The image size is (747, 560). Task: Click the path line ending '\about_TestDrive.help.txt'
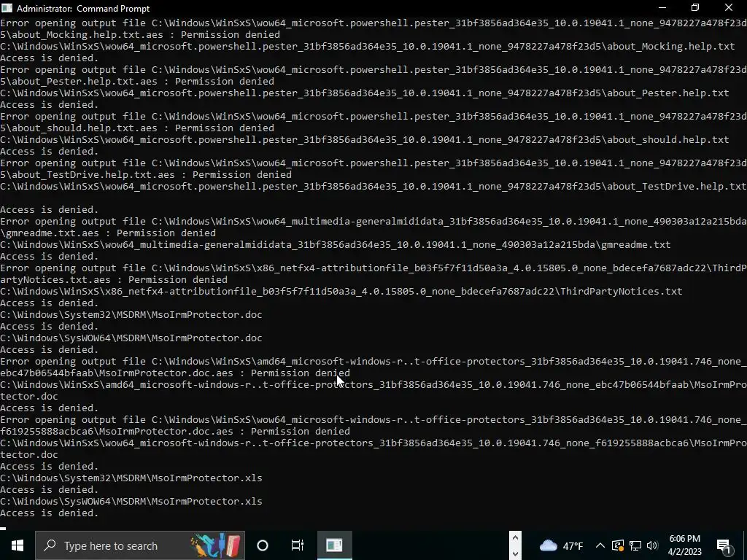click(373, 186)
